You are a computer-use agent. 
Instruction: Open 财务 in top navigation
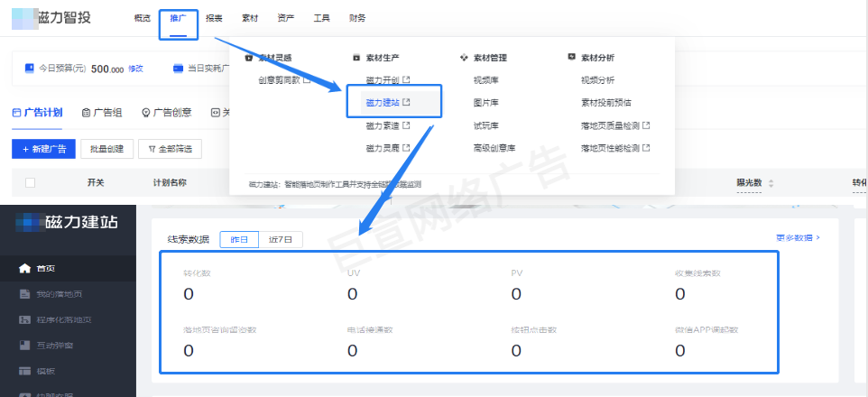pos(357,18)
